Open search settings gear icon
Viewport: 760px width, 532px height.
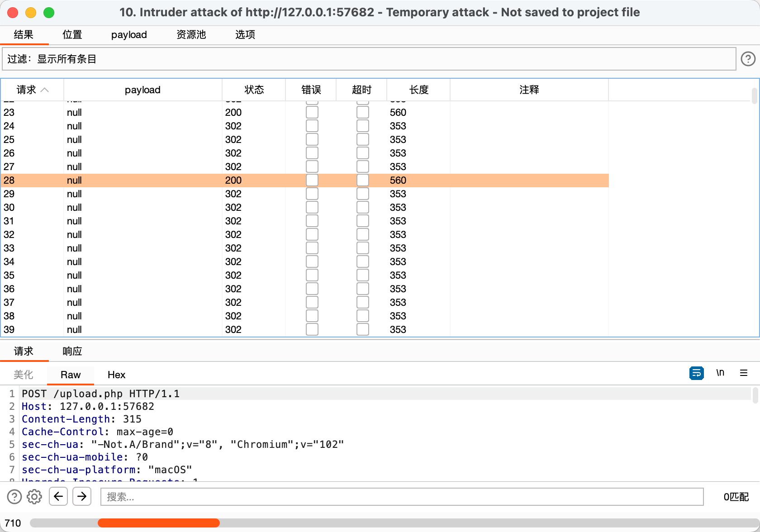click(34, 497)
